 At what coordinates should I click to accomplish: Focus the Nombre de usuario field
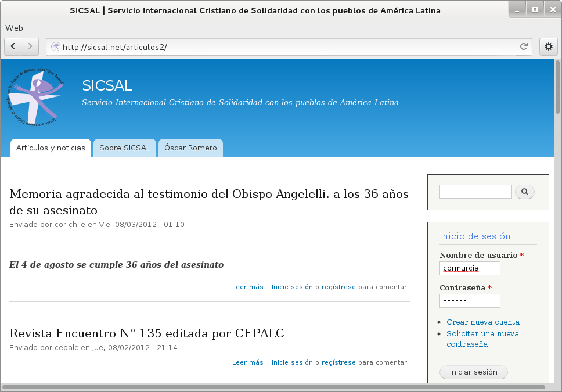point(470,268)
